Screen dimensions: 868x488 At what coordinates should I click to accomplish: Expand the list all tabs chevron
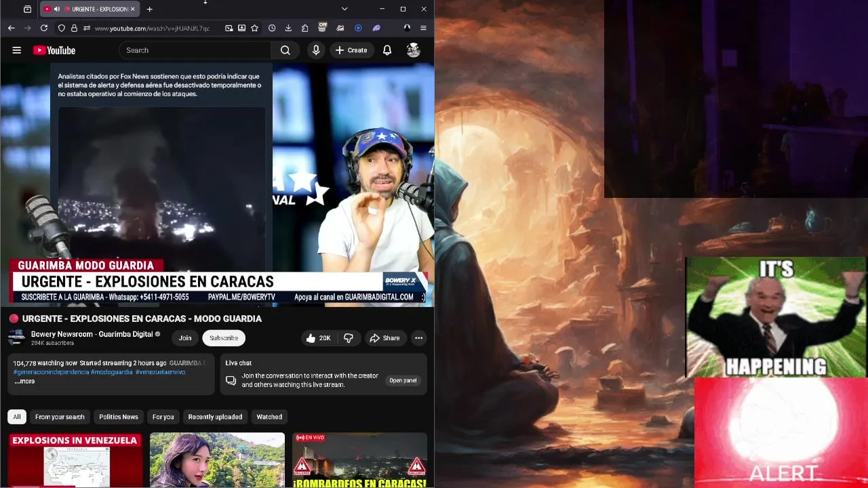(x=344, y=9)
